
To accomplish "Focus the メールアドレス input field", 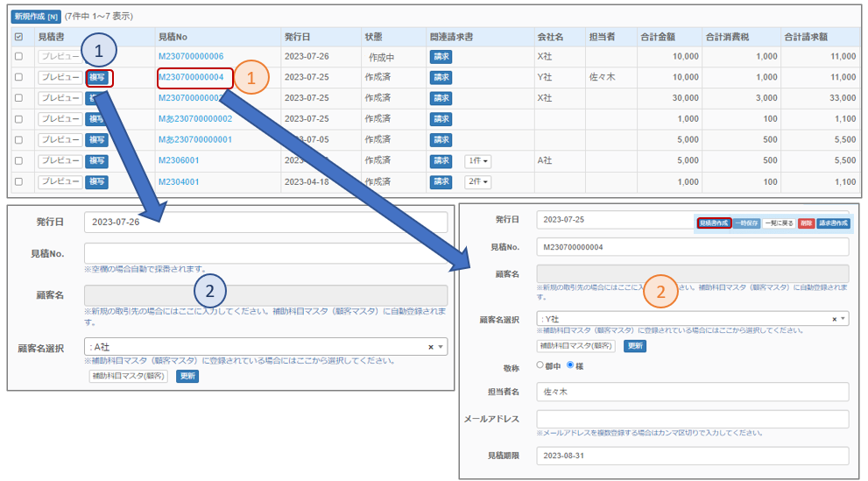I will pyautogui.click(x=692, y=419).
